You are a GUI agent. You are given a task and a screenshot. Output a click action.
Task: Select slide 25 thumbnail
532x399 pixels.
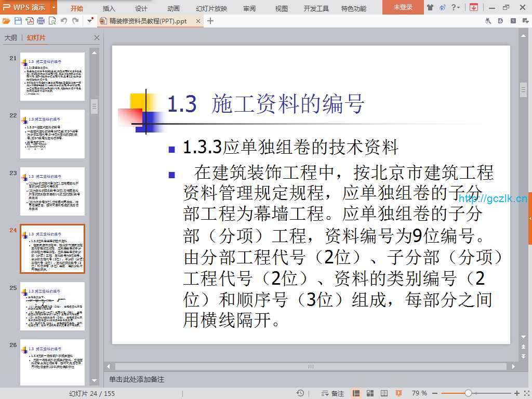point(52,307)
